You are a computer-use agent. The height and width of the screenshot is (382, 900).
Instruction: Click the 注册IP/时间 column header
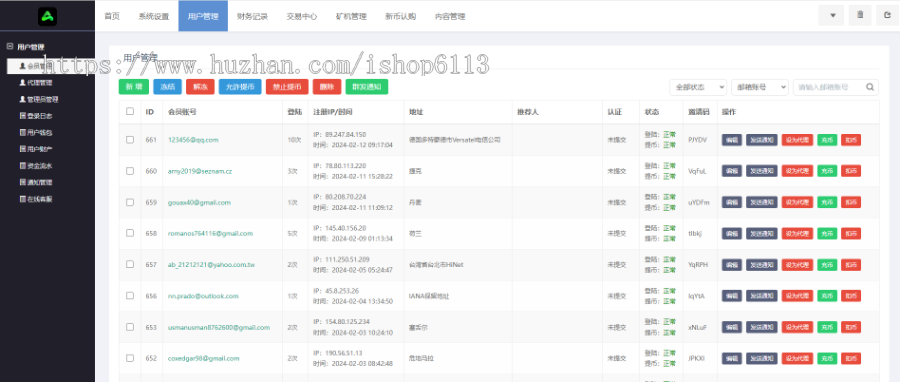click(333, 112)
